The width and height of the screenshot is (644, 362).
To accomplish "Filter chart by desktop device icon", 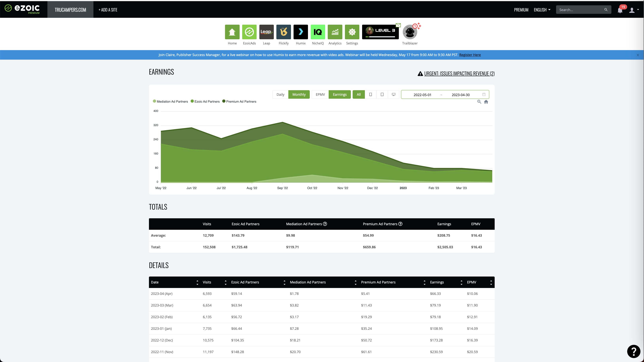I will click(394, 94).
